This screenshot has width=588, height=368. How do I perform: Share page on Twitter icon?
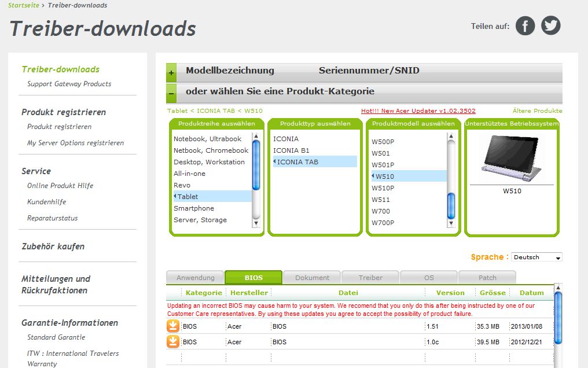(550, 25)
